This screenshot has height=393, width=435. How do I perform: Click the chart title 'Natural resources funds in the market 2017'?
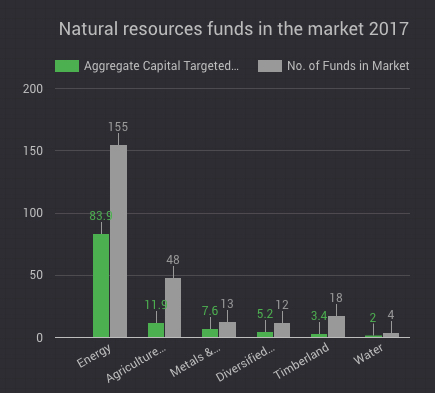click(234, 29)
